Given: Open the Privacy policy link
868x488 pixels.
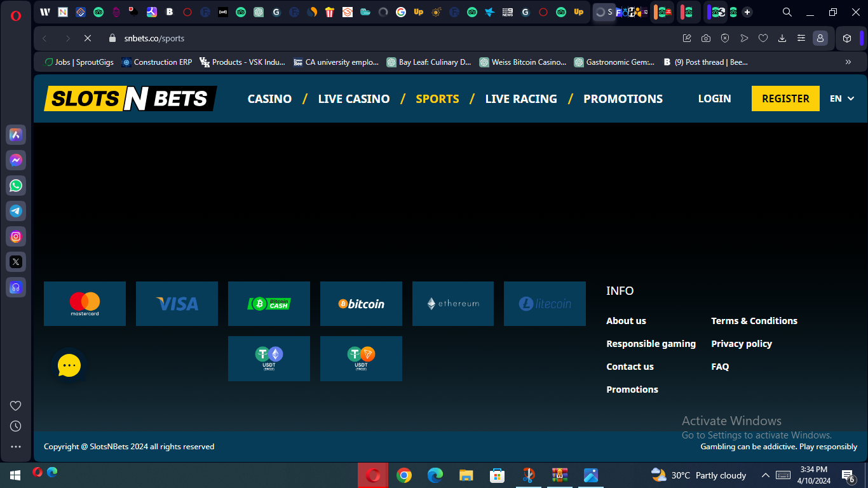Looking at the screenshot, I should [x=742, y=344].
